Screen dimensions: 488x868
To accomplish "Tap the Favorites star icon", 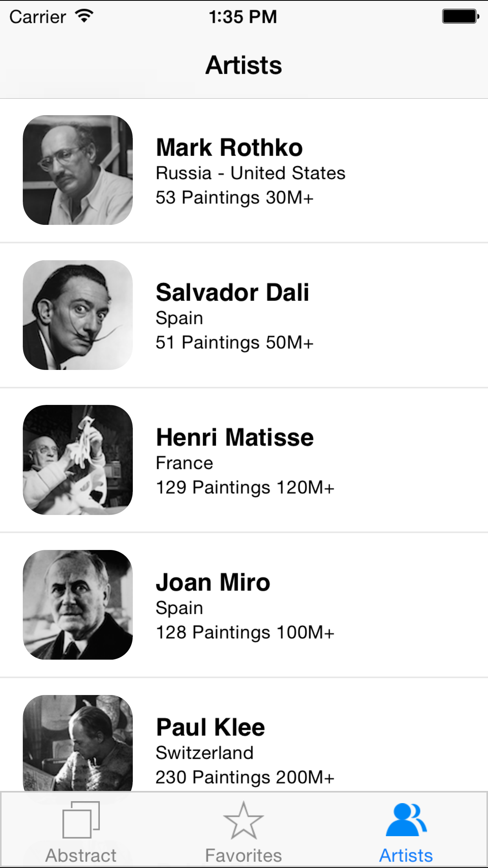I will coord(243,820).
